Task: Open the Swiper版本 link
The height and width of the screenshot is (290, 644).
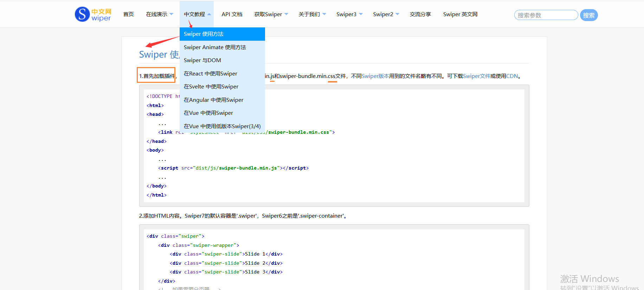Action: 375,76
